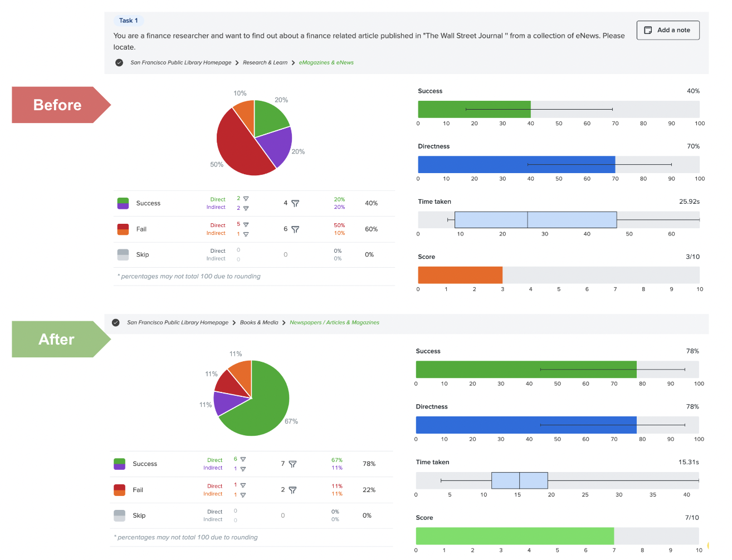Click the funnel icon next to Fail total 6
732x560 pixels.
tap(295, 229)
